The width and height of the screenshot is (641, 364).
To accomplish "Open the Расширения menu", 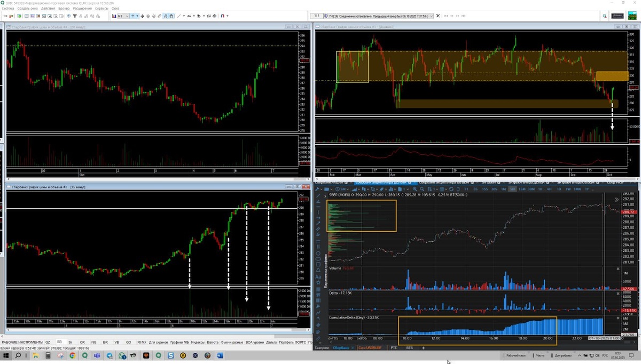I will pos(82,9).
